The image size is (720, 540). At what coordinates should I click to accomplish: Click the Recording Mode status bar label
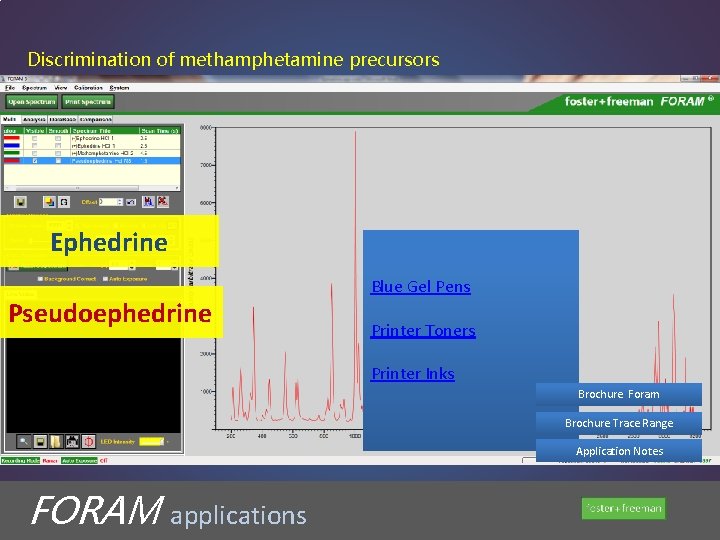point(20,460)
